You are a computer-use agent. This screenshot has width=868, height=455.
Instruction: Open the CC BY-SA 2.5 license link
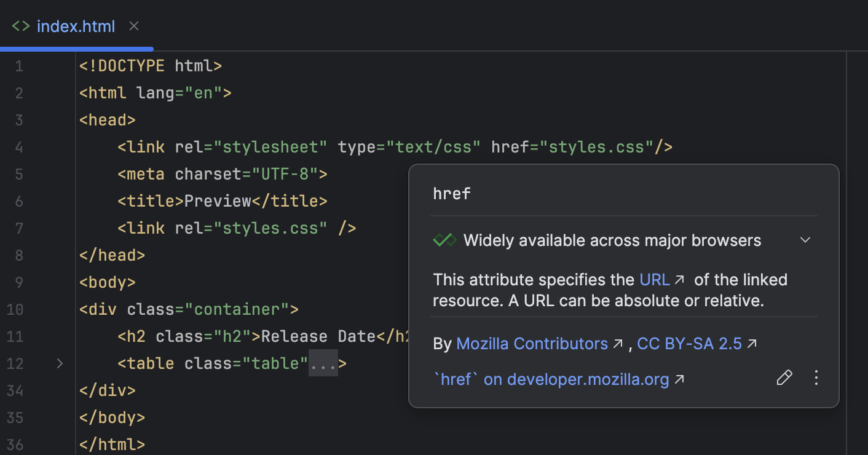[x=697, y=344]
